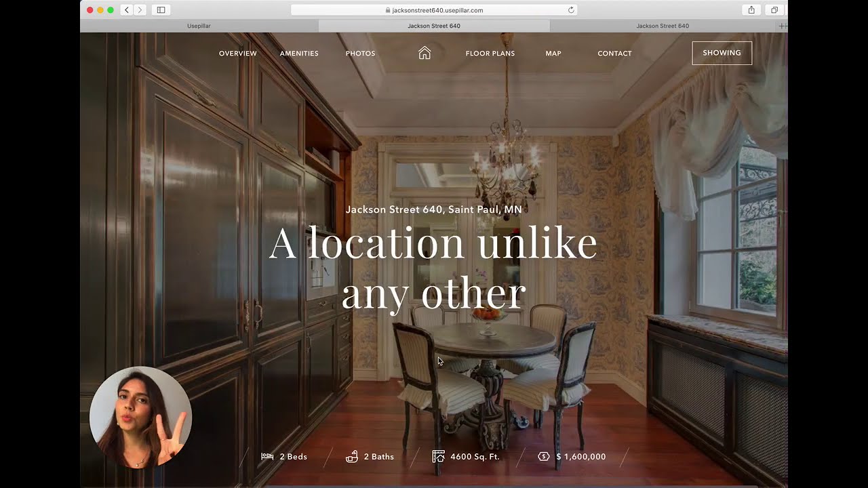Go to Amenities in the navigation
This screenshot has height=488, width=868.
click(299, 54)
